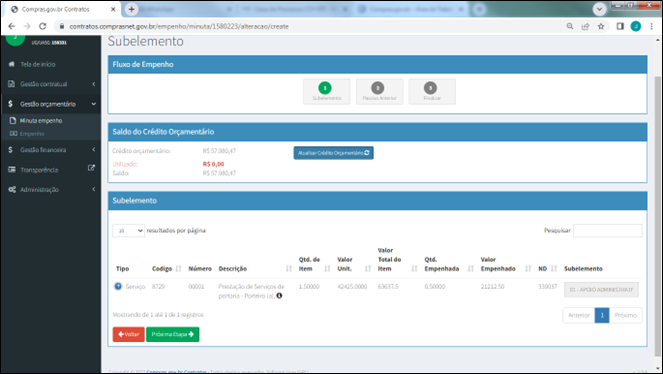Click the value 21212.50 in Valor Empenhado
This screenshot has height=374, width=663.
pyautogui.click(x=492, y=287)
